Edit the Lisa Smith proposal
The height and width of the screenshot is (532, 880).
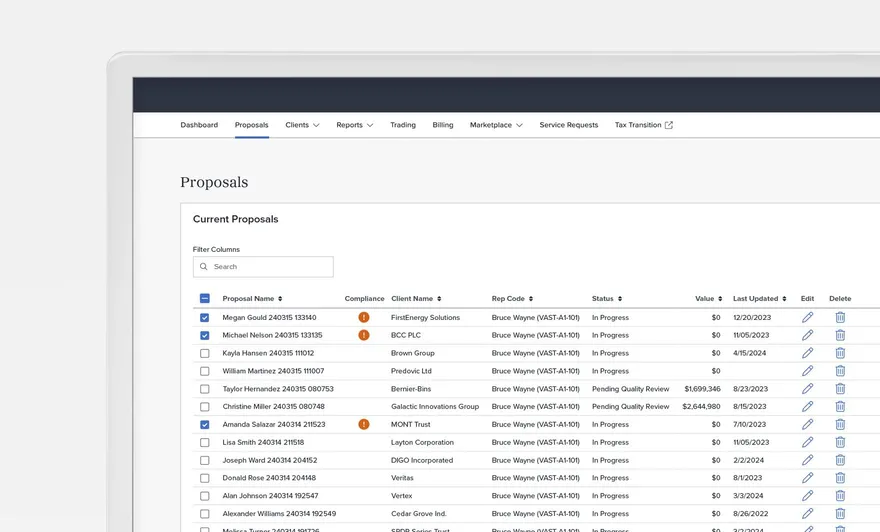point(807,443)
